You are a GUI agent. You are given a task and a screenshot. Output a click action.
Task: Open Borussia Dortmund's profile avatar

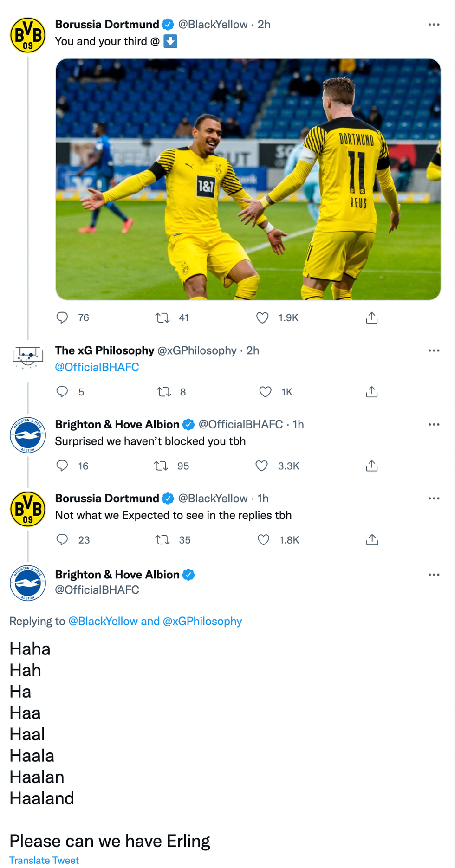27,35
